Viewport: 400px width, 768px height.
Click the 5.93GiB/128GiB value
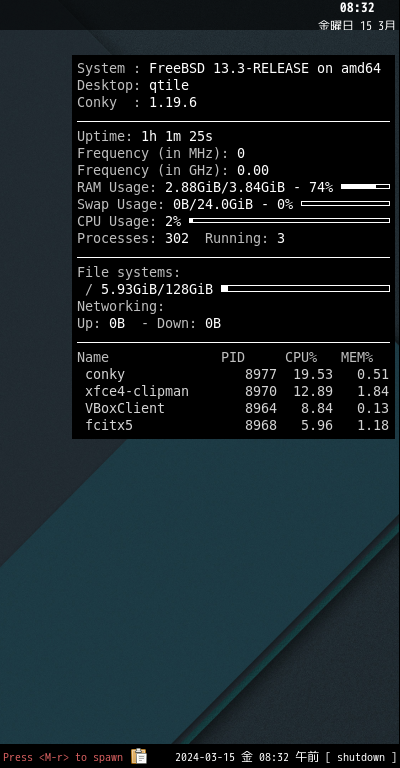[x=157, y=289]
